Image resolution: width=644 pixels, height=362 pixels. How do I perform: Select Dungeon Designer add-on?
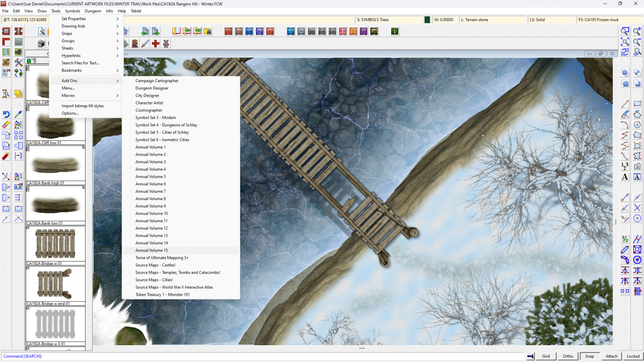tap(181, 88)
